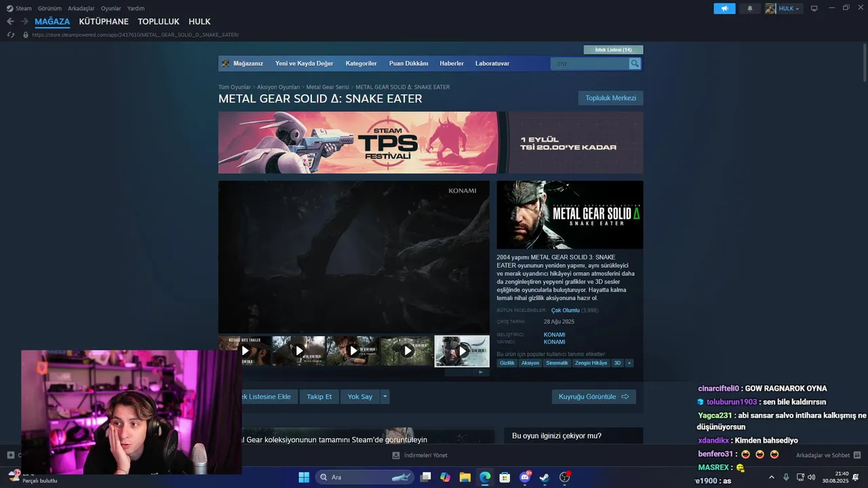Click the Takip Et button
The height and width of the screenshot is (488, 868).
319,396
